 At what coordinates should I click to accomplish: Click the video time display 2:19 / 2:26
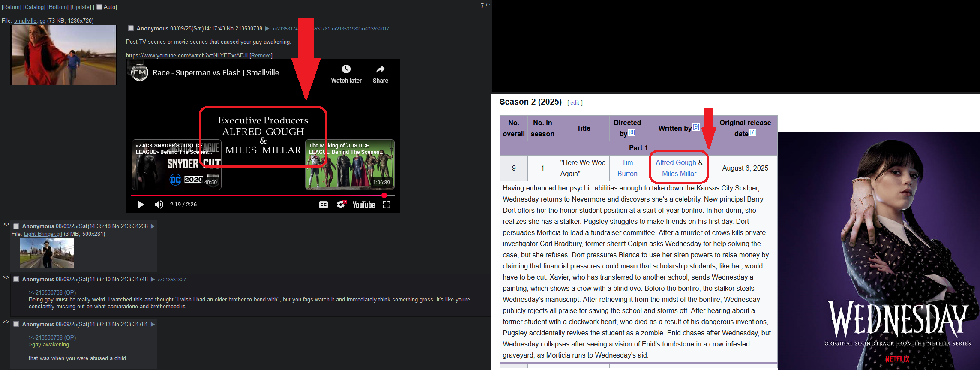pos(183,205)
